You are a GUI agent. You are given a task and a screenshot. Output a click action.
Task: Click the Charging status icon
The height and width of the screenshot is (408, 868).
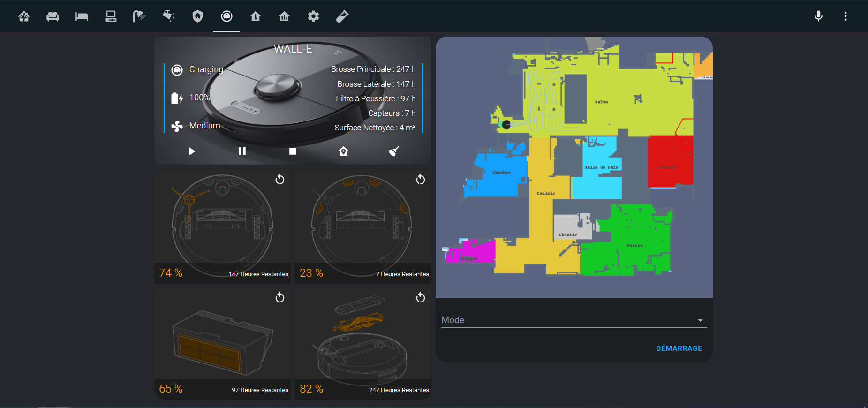click(177, 70)
